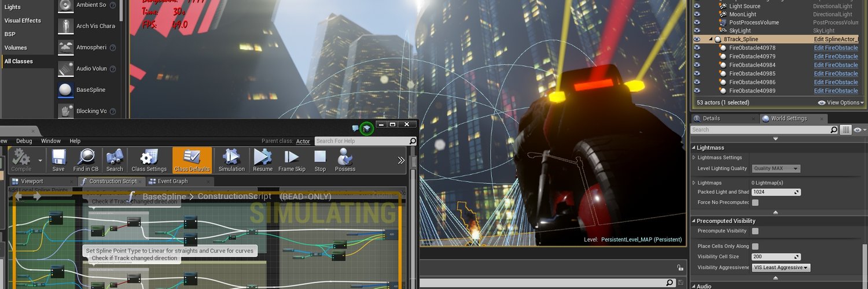Toggle visibility of PostProcessVolume actor

point(697,23)
